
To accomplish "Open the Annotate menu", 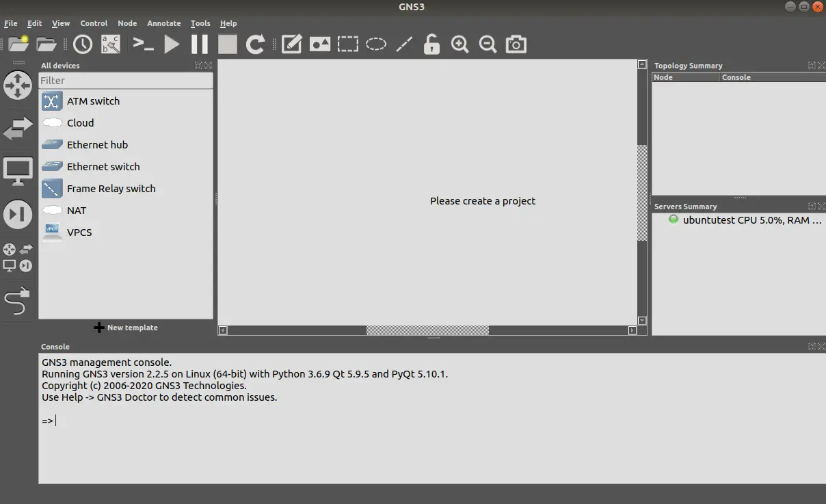I will (164, 23).
